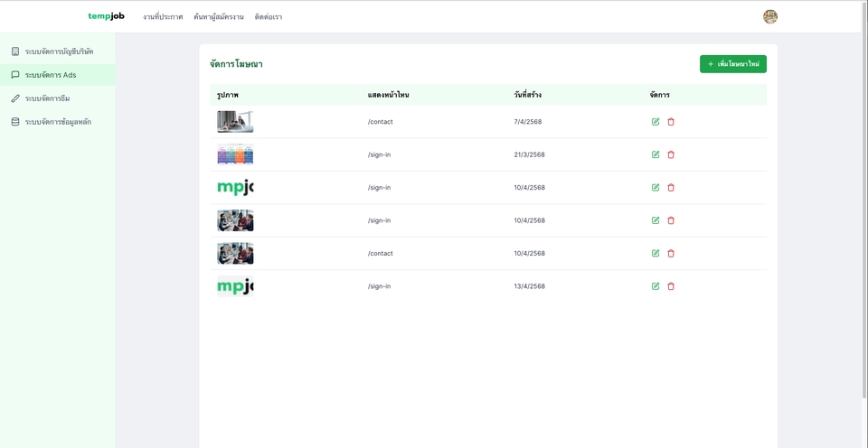Delete the /sign-in ad created 21/3/2568
868x448 pixels.
[x=671, y=154]
